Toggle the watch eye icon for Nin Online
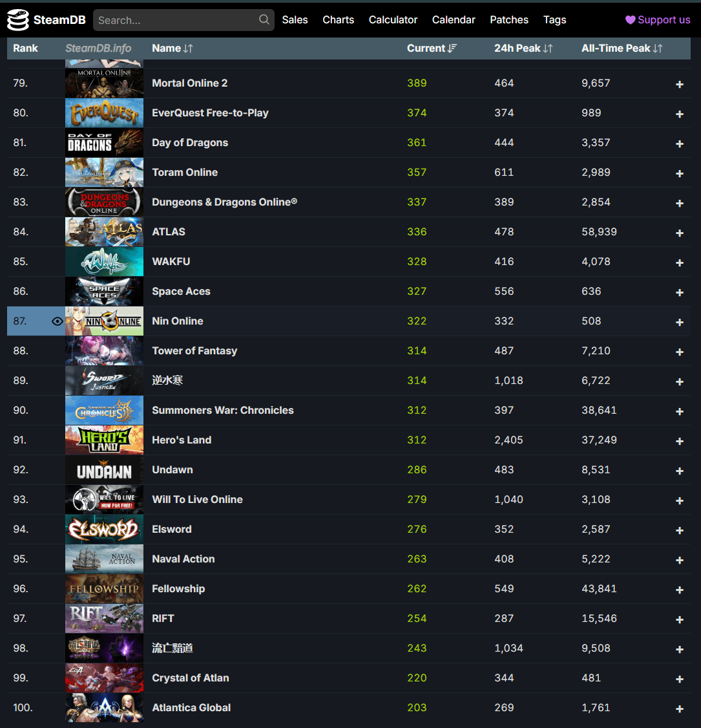The height and width of the screenshot is (728, 701). [x=57, y=321]
